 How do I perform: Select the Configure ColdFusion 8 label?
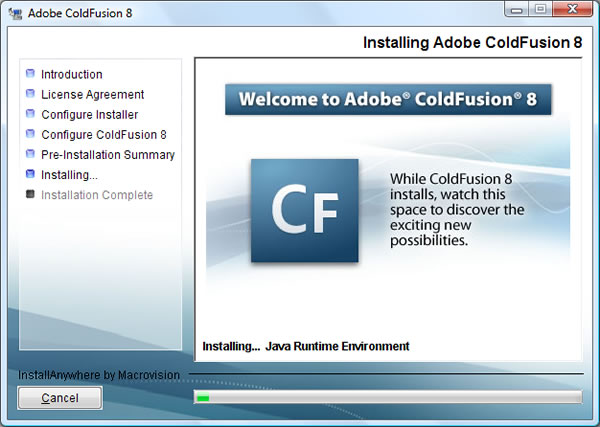[x=104, y=135]
